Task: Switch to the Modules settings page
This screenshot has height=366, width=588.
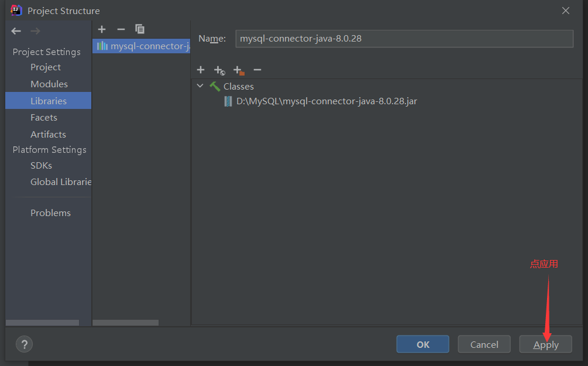Action: coord(49,84)
